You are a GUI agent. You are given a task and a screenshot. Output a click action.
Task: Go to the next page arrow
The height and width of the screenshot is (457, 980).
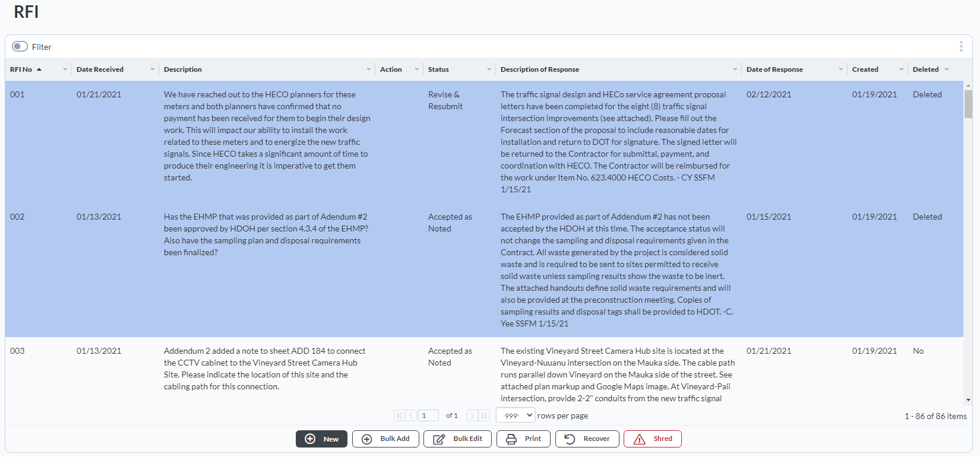click(473, 416)
